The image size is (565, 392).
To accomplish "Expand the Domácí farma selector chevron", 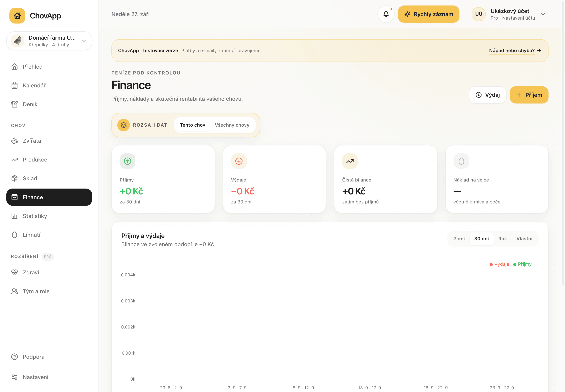I will click(84, 41).
